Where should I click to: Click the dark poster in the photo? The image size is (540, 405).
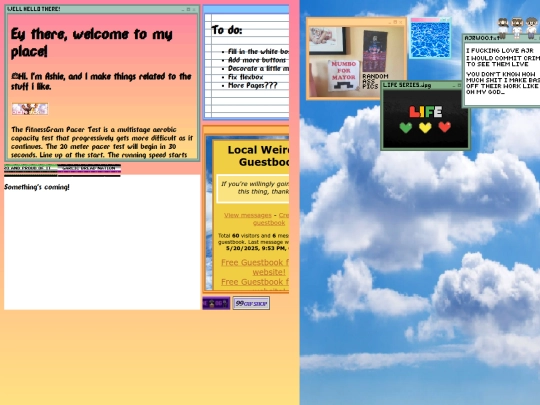[375, 51]
